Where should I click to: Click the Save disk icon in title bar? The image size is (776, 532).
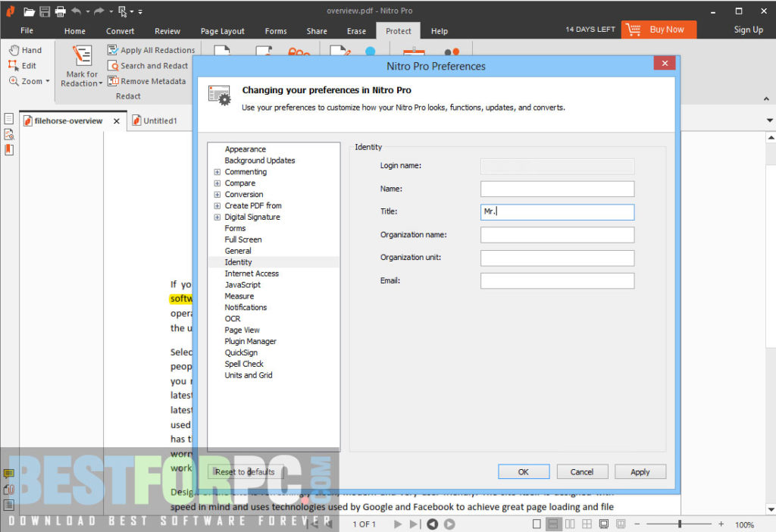click(45, 11)
